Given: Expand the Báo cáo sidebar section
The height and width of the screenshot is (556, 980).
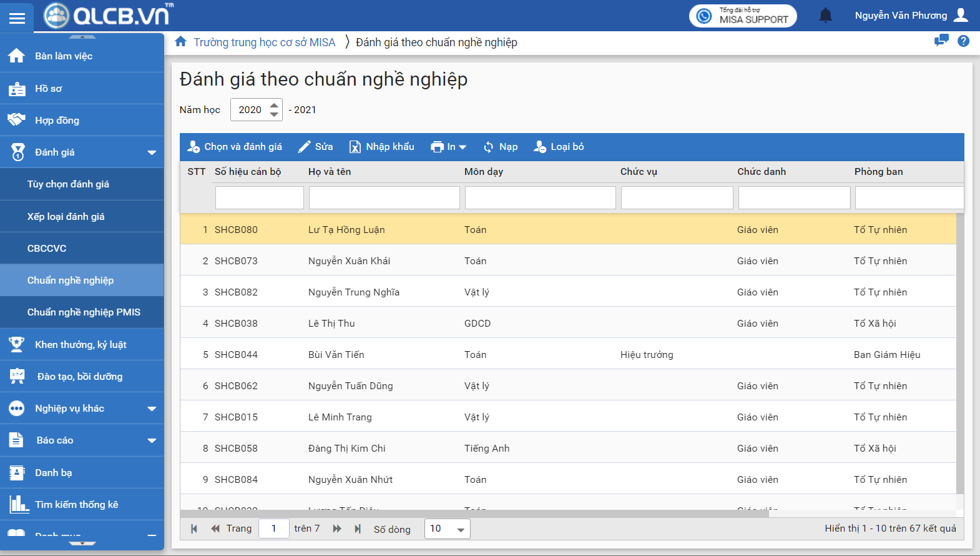Looking at the screenshot, I should pos(152,440).
